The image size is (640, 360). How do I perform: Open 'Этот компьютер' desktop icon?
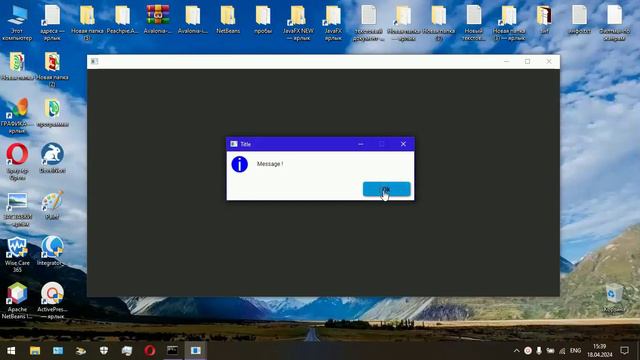(17, 22)
